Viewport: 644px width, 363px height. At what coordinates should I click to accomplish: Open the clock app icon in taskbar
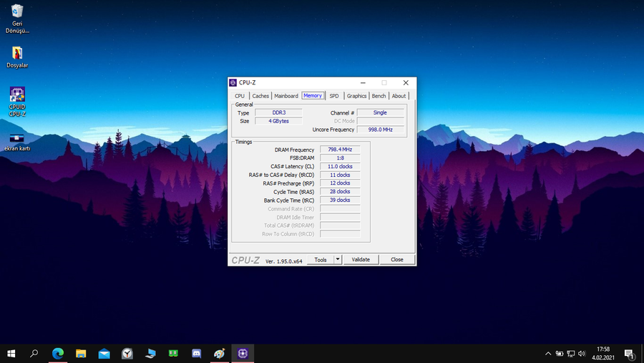[x=127, y=354]
